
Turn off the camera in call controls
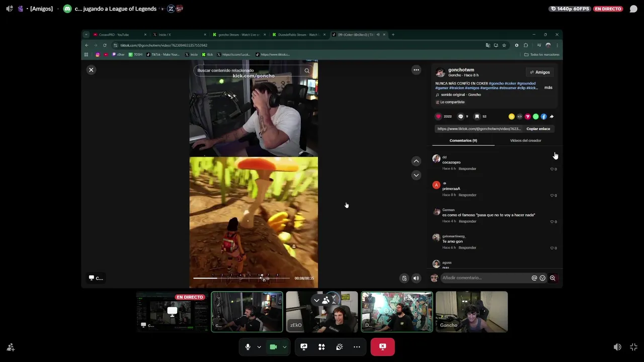pyautogui.click(x=273, y=347)
